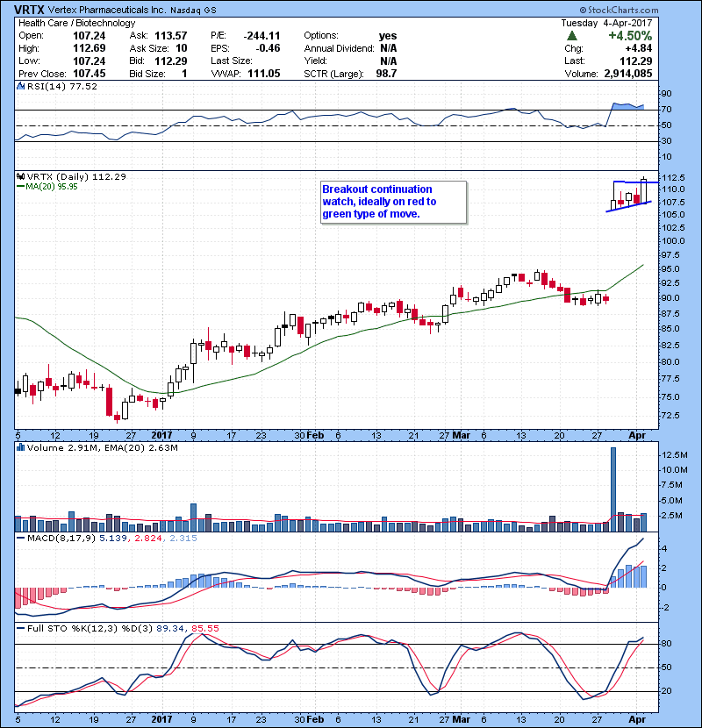
Task: Click the Open value 107.24
Action: pos(90,36)
